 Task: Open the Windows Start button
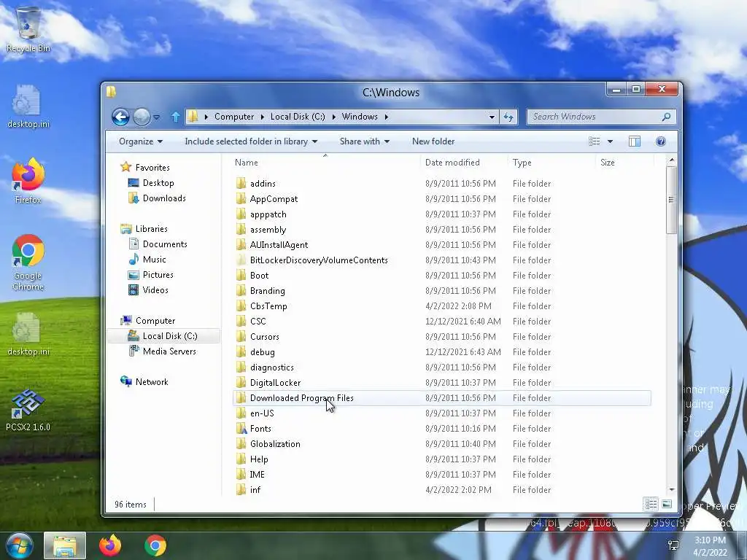19,545
